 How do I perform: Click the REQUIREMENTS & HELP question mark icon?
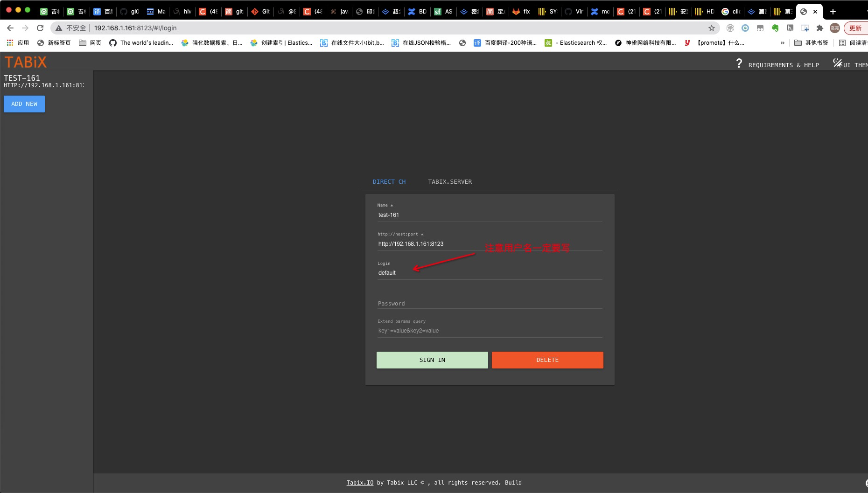[739, 63]
